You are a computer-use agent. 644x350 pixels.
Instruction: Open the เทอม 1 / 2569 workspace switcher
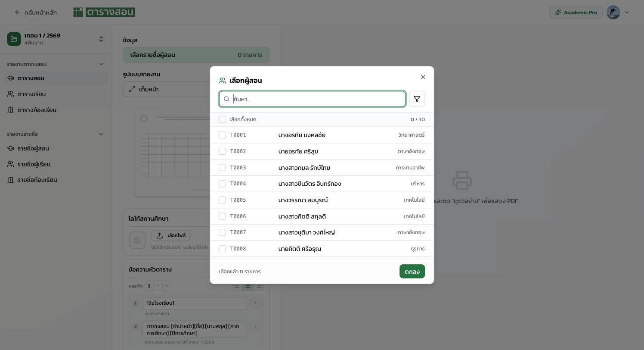(x=56, y=39)
